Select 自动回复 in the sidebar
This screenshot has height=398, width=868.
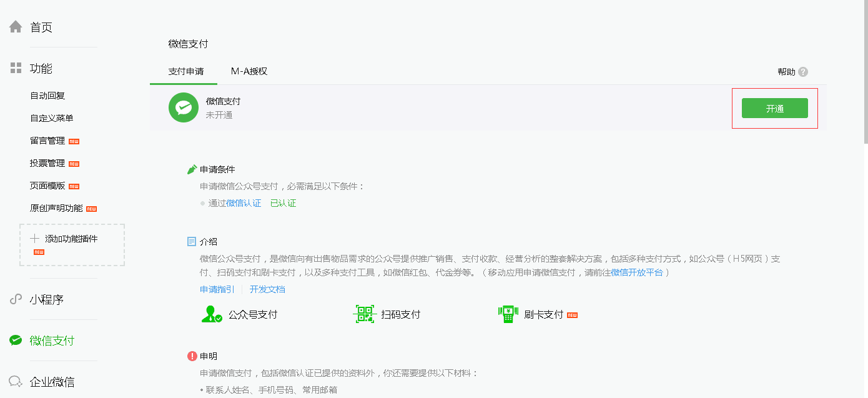point(47,96)
